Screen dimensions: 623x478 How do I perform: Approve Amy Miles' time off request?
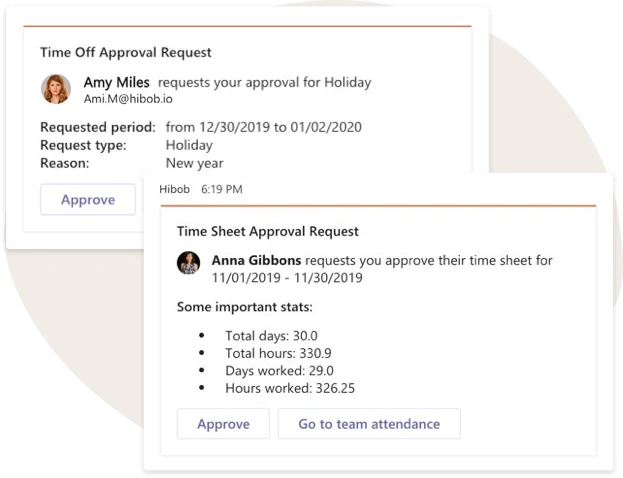point(88,199)
